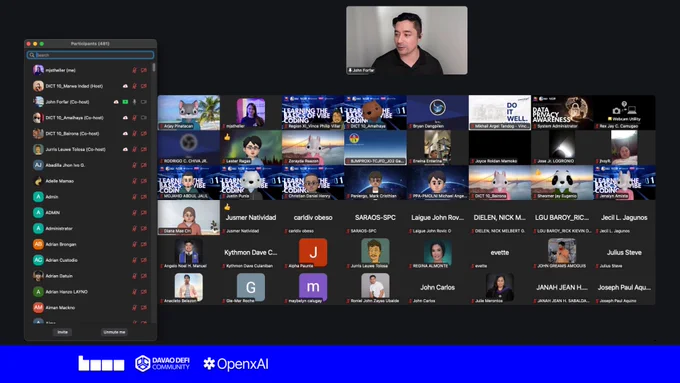Screen dimensions: 680x383
Task: Select participant row Adelle Mamao
Action: [x=90, y=181]
